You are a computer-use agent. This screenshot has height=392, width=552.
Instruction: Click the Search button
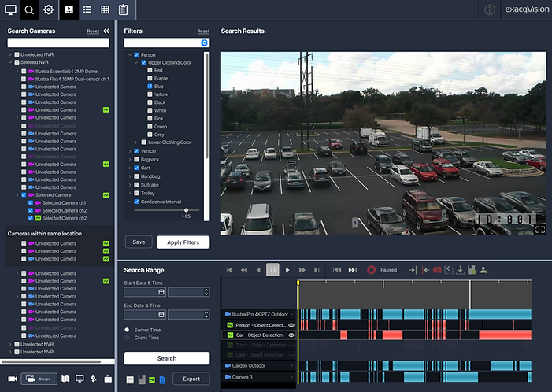(x=167, y=358)
